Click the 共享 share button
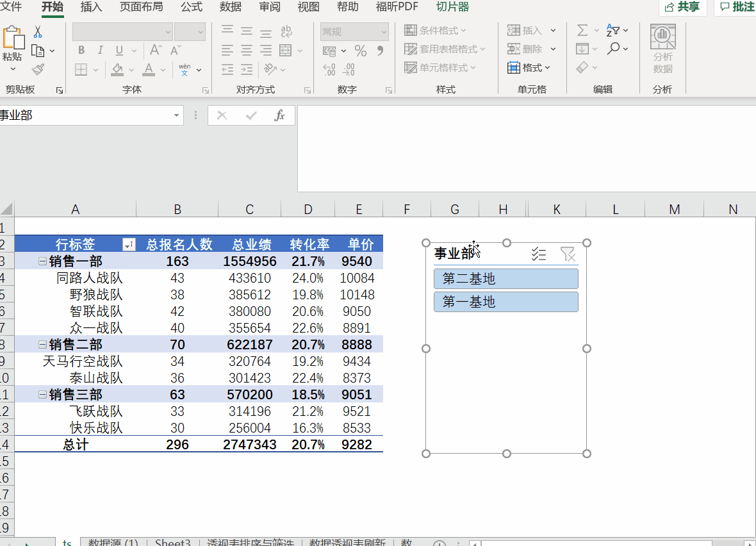The image size is (756, 546). (x=682, y=7)
